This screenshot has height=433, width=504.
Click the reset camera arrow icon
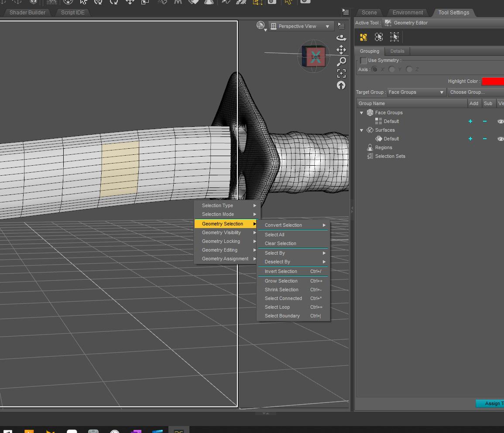(341, 85)
